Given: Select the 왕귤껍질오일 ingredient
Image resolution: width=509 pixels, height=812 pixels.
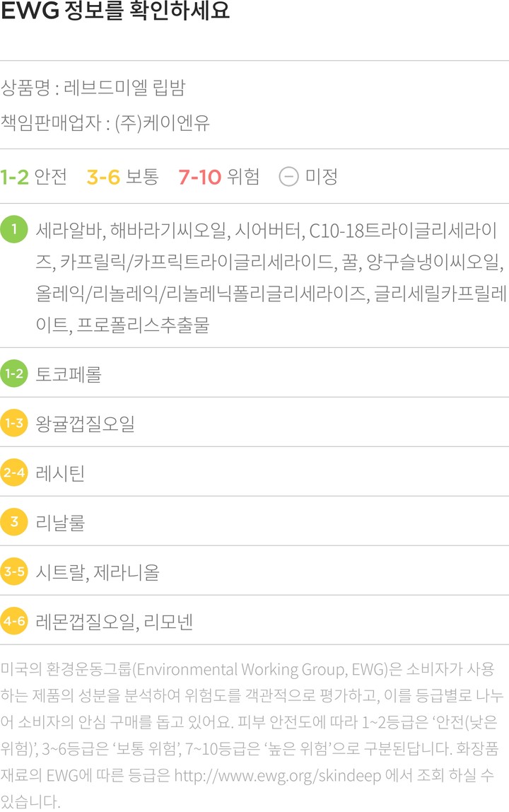Looking at the screenshot, I should [x=85, y=423].
